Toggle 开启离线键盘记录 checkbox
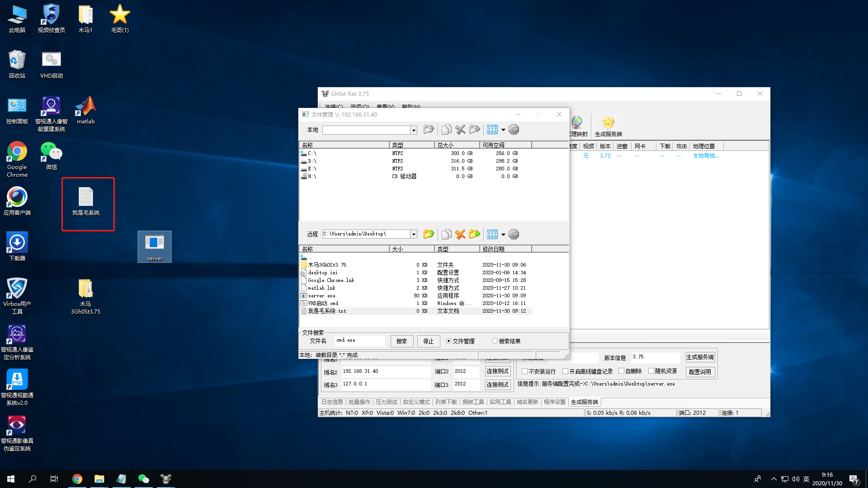868x488 pixels. click(565, 371)
